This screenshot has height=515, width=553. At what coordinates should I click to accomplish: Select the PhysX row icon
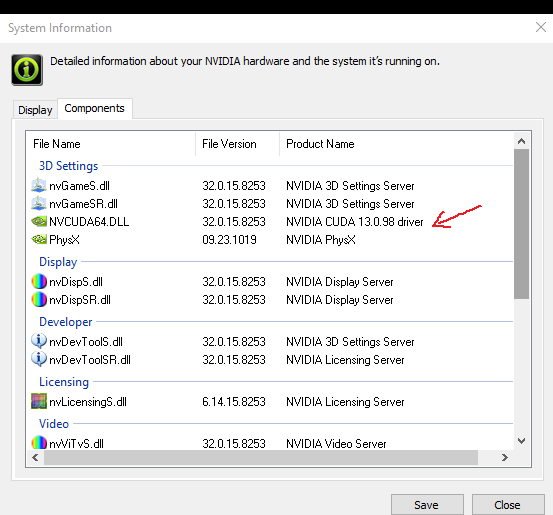click(39, 240)
